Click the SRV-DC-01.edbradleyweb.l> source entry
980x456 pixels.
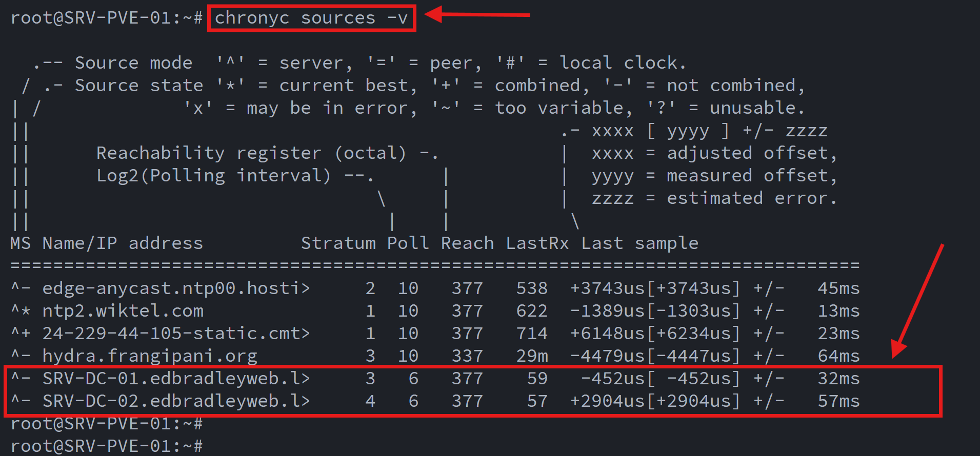tap(176, 379)
